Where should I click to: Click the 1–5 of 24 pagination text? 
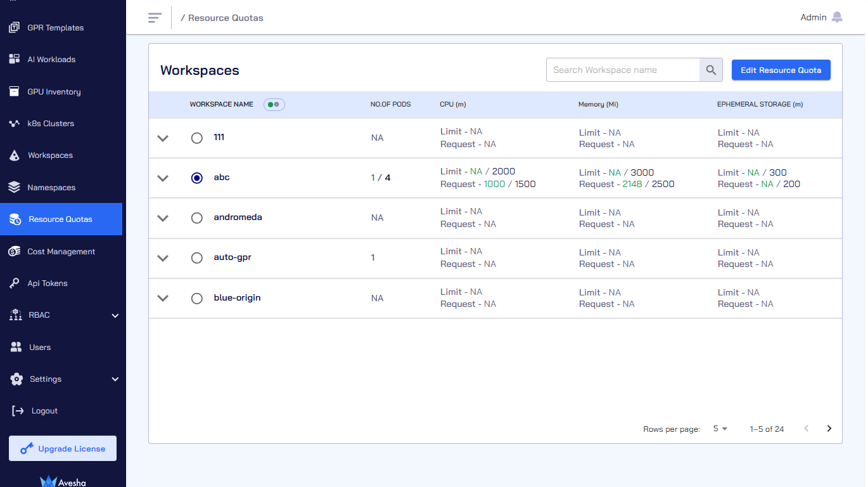pyautogui.click(x=767, y=429)
